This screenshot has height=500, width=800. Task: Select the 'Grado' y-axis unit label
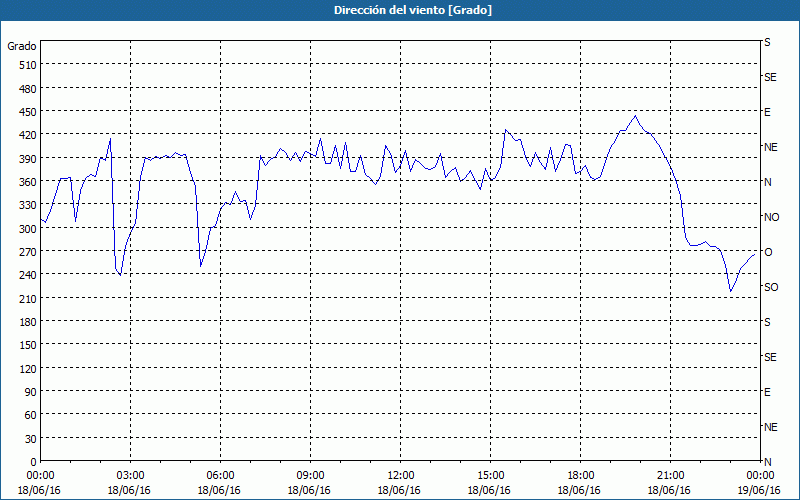22,46
